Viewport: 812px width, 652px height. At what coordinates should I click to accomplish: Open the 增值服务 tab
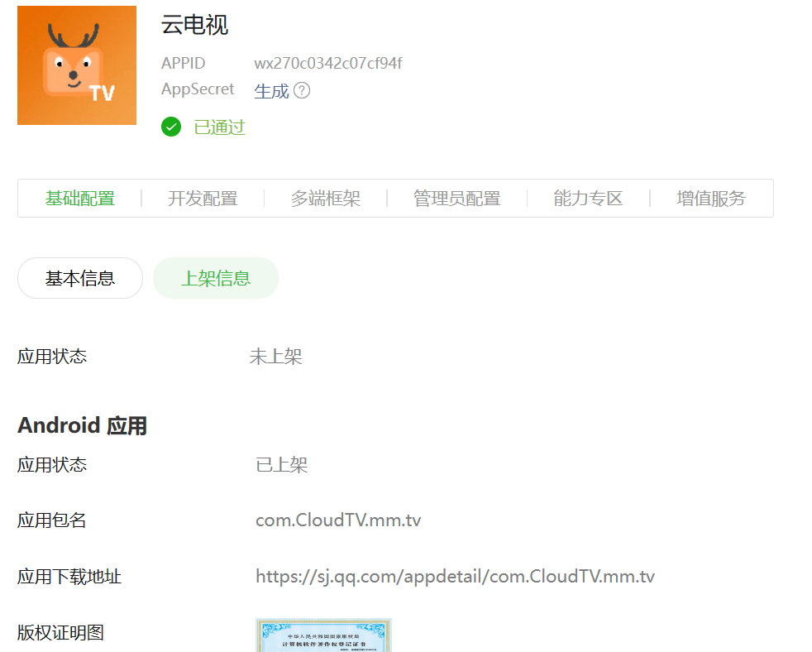point(711,199)
